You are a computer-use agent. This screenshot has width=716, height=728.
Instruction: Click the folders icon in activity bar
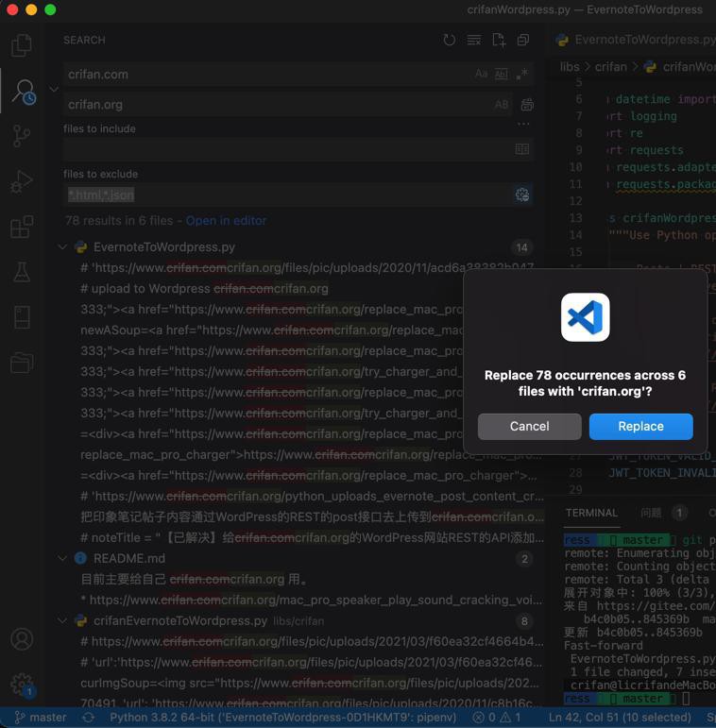(x=22, y=364)
